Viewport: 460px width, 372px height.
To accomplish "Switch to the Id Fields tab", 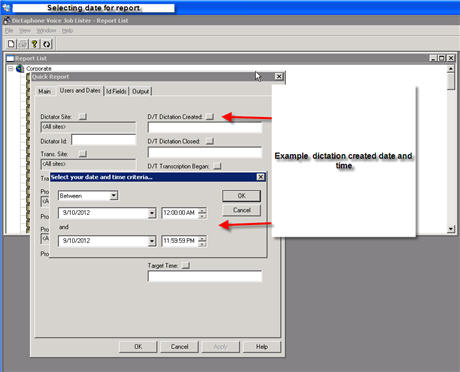I will point(116,91).
